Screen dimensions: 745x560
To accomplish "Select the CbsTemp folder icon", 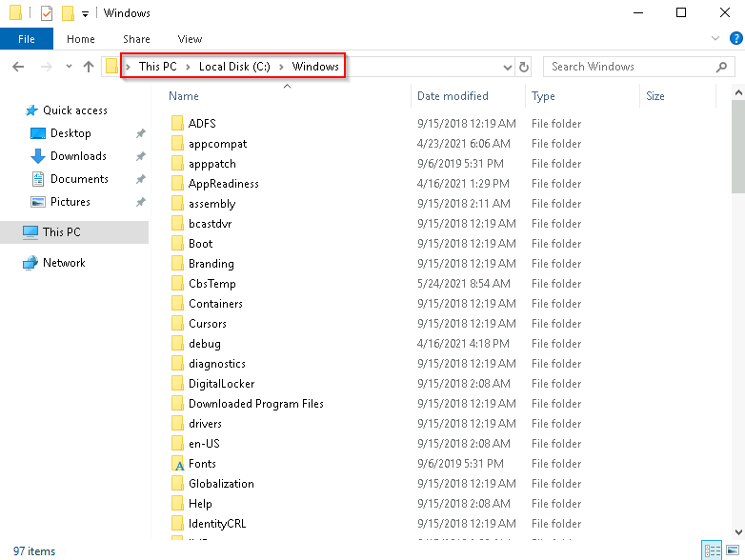I will tap(177, 284).
